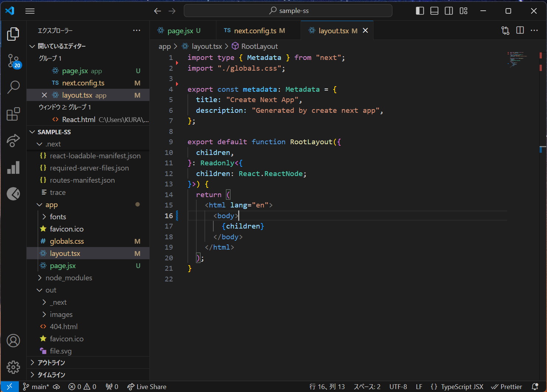This screenshot has width=547, height=392.
Task: Collapse the .next folder
Action: click(88, 144)
